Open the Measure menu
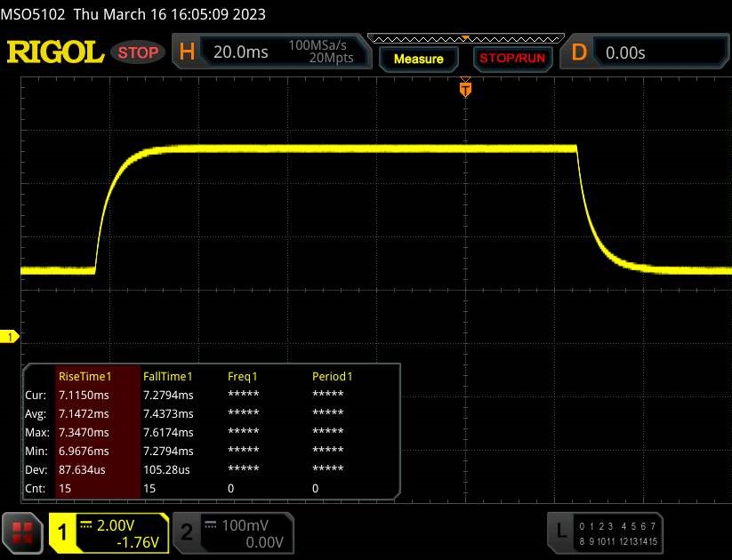This screenshot has width=732, height=560. pos(419,59)
